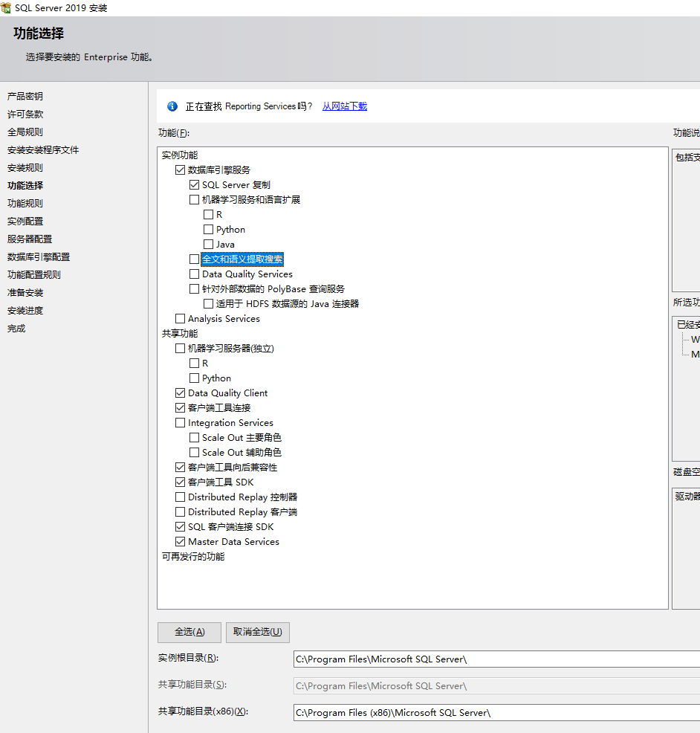Select 安装规则 step in sidebar
Image resolution: width=700 pixels, height=733 pixels.
(x=25, y=167)
